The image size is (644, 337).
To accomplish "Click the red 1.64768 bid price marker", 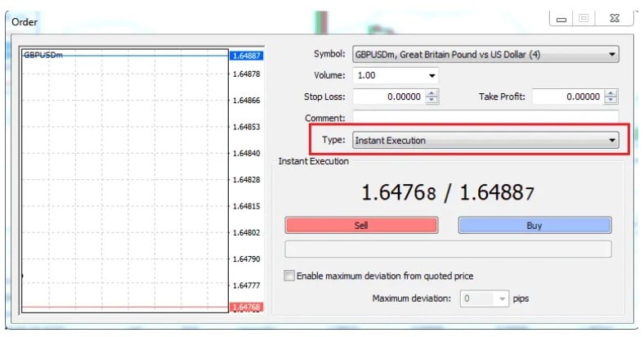I will click(245, 307).
